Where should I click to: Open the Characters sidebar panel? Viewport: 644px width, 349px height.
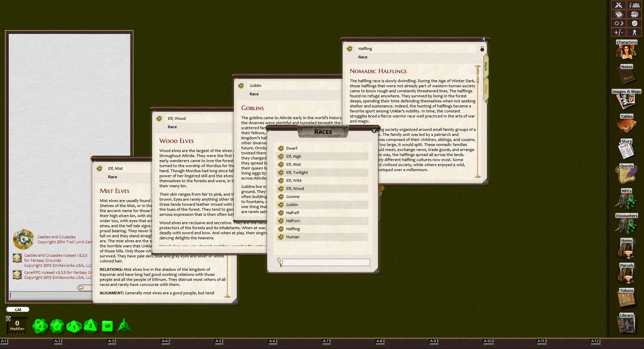coord(626,50)
